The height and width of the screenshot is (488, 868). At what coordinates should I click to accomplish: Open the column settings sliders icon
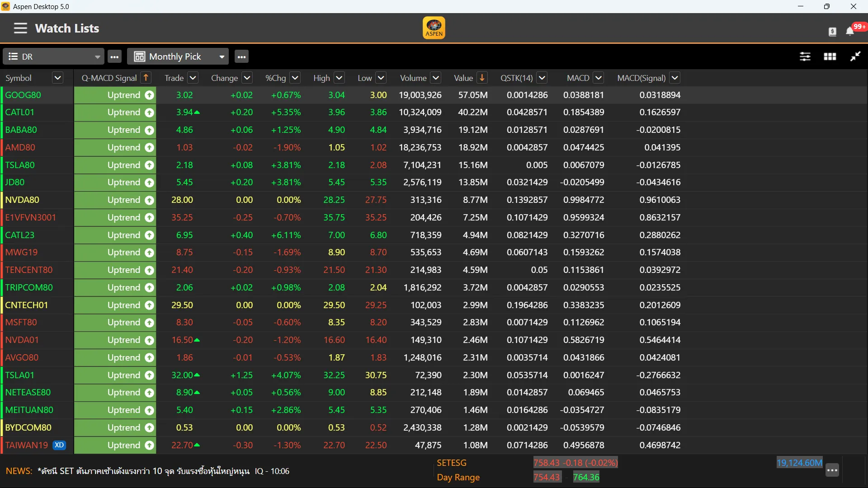805,56
